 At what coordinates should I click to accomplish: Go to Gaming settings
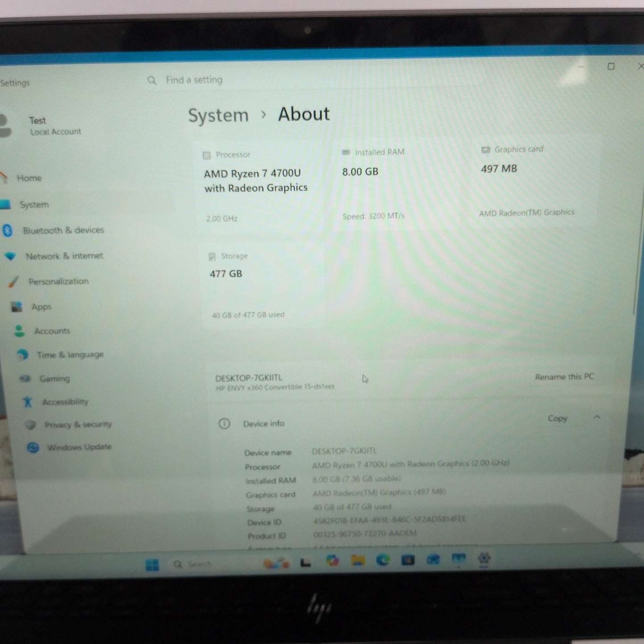tap(54, 379)
